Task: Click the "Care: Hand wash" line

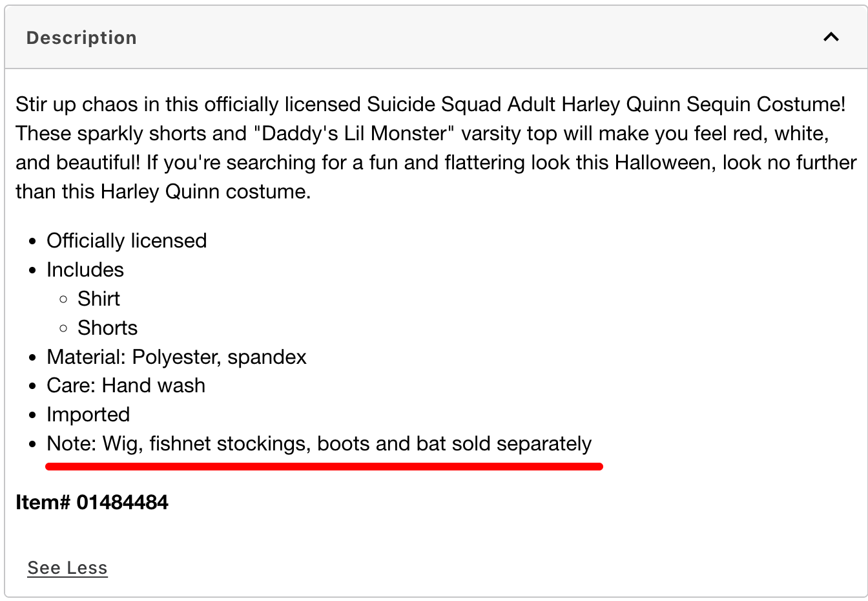Action: pos(126,385)
